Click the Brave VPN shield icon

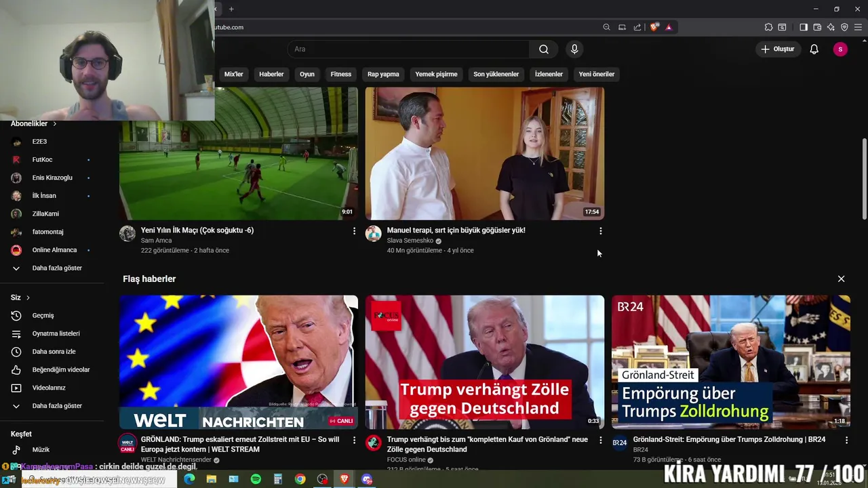[844, 27]
